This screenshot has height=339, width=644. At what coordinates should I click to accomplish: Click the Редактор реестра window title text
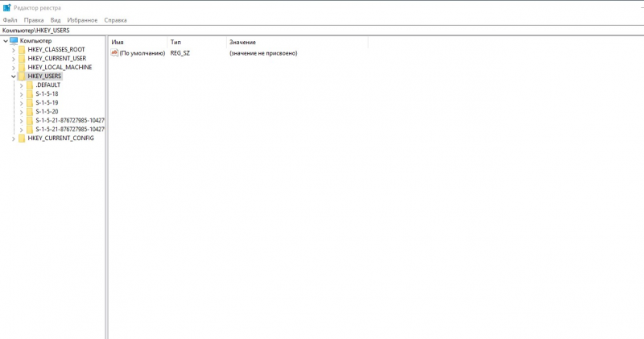pyautogui.click(x=37, y=8)
